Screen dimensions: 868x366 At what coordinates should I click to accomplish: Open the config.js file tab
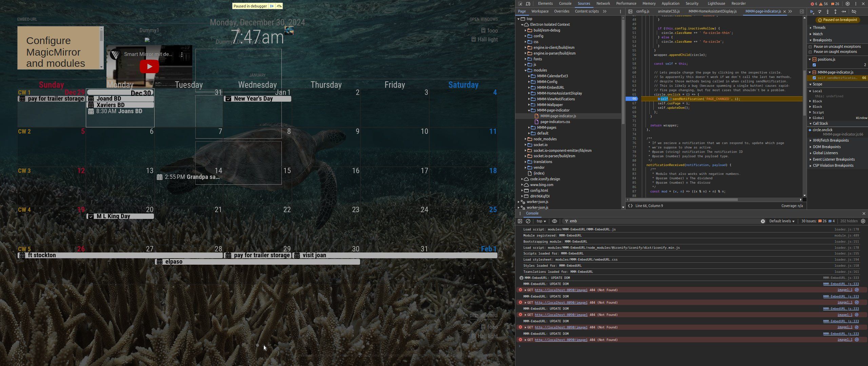(642, 11)
